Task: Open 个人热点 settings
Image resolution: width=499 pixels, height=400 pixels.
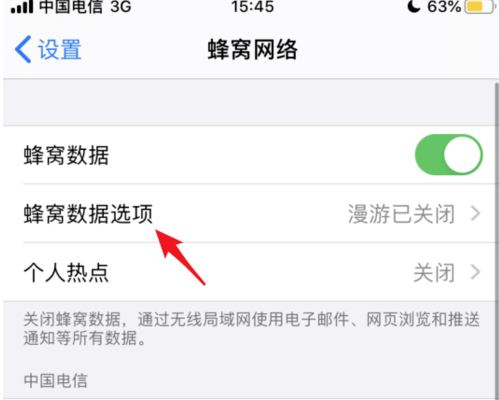Action: pyautogui.click(x=251, y=272)
